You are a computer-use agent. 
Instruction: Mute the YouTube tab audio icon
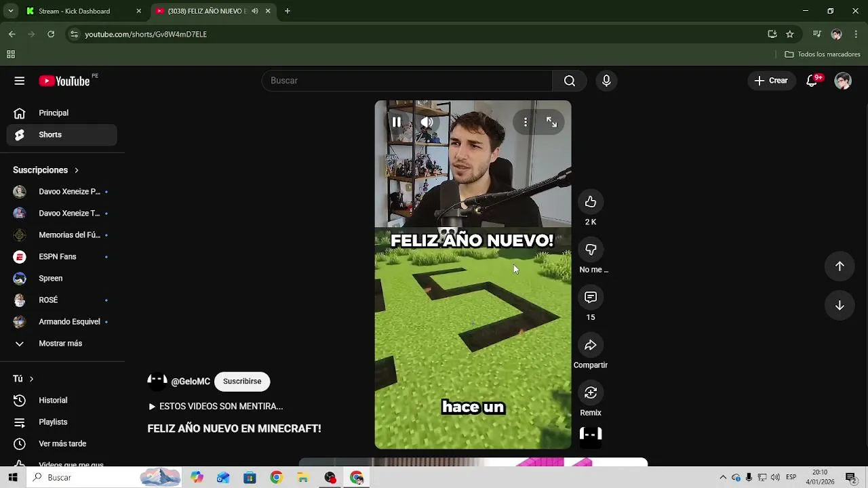pyautogui.click(x=255, y=11)
